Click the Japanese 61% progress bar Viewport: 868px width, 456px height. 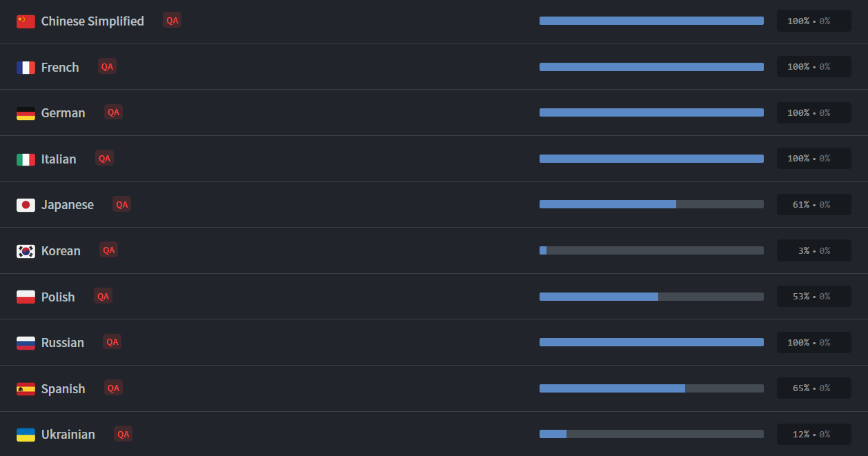coord(651,204)
